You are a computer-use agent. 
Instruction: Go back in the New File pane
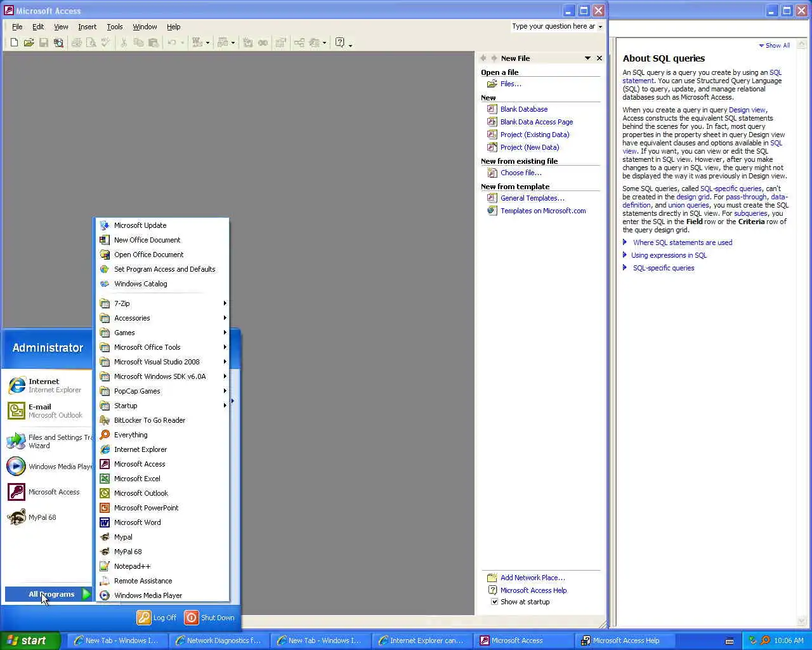pos(483,58)
